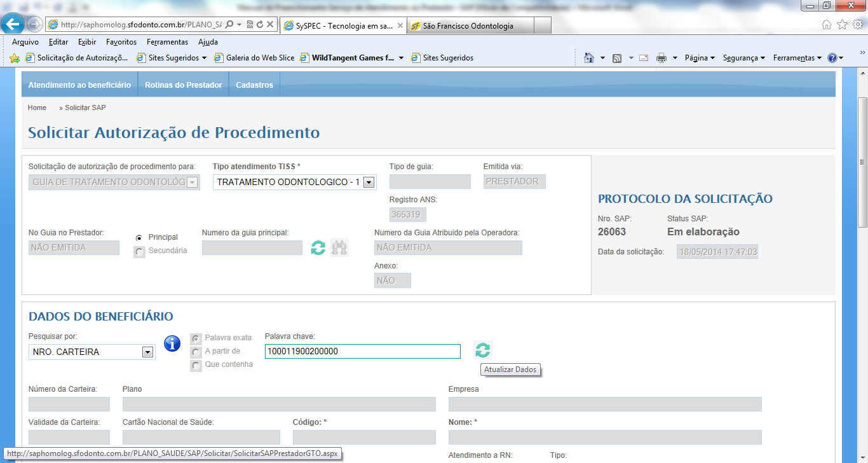The image size is (868, 463).
Task: Open the Segurança dropdown menu
Action: [x=743, y=58]
